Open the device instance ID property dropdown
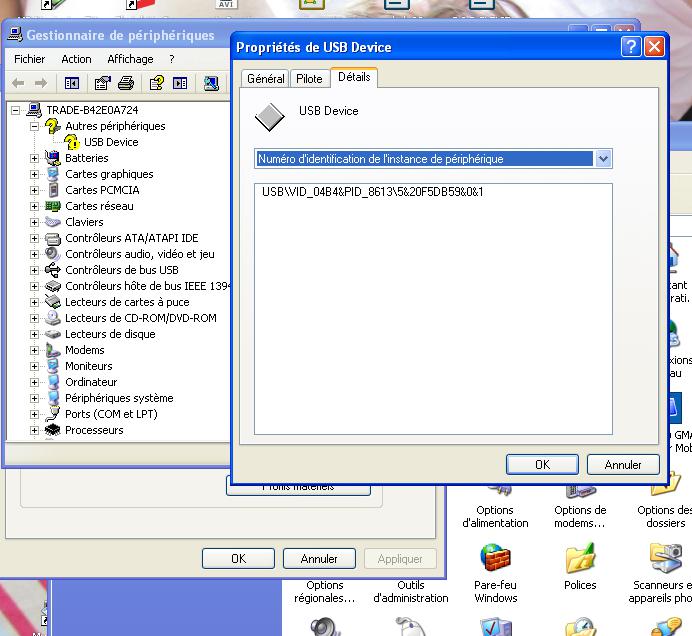Screen dimensions: 692x636 pyautogui.click(x=603, y=158)
